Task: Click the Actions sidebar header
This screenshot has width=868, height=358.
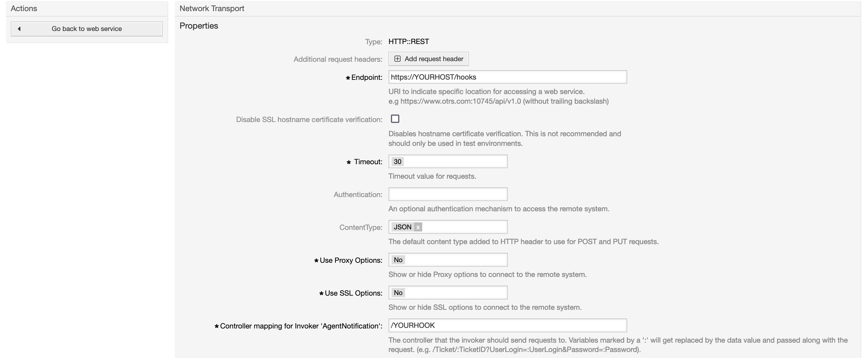Action: tap(24, 8)
